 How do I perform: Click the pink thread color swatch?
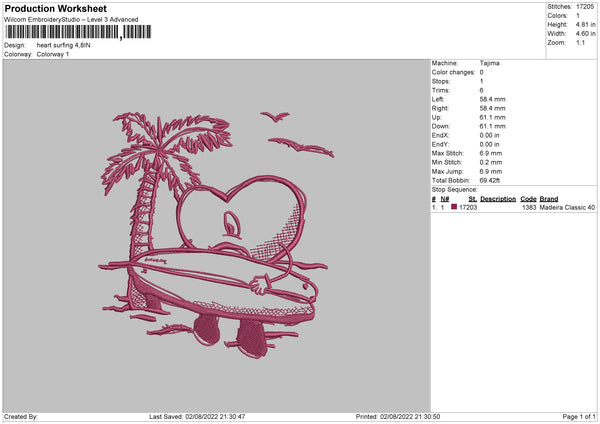coord(454,207)
